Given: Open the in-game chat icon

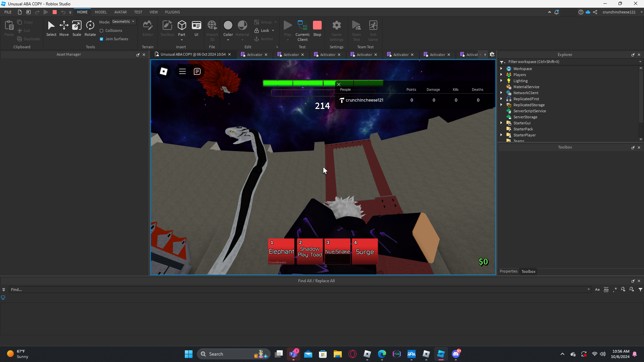Looking at the screenshot, I should click(x=197, y=71).
